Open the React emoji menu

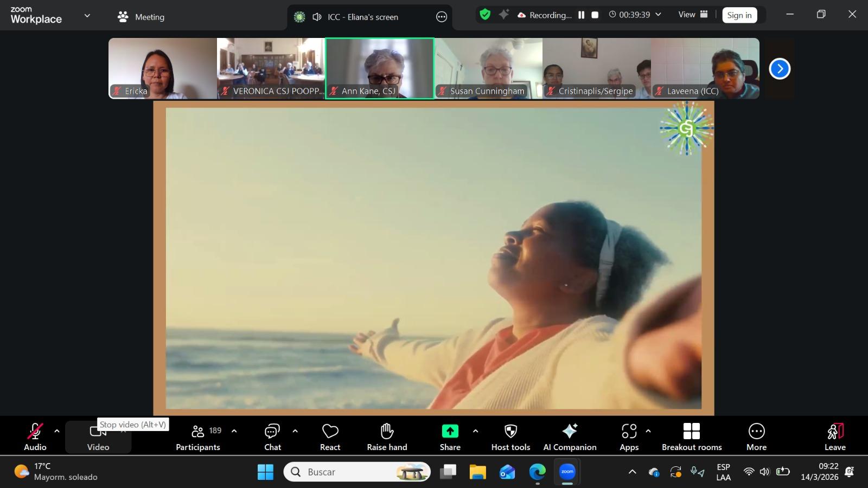click(330, 436)
